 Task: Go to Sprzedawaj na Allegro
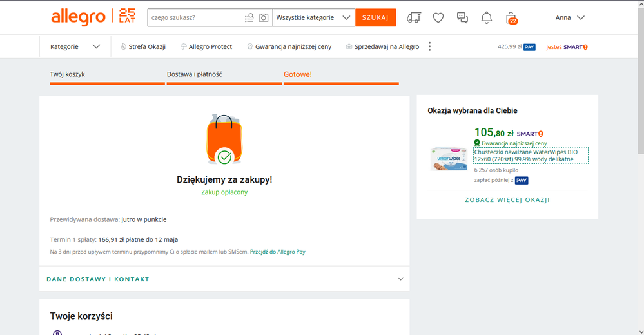[383, 46]
